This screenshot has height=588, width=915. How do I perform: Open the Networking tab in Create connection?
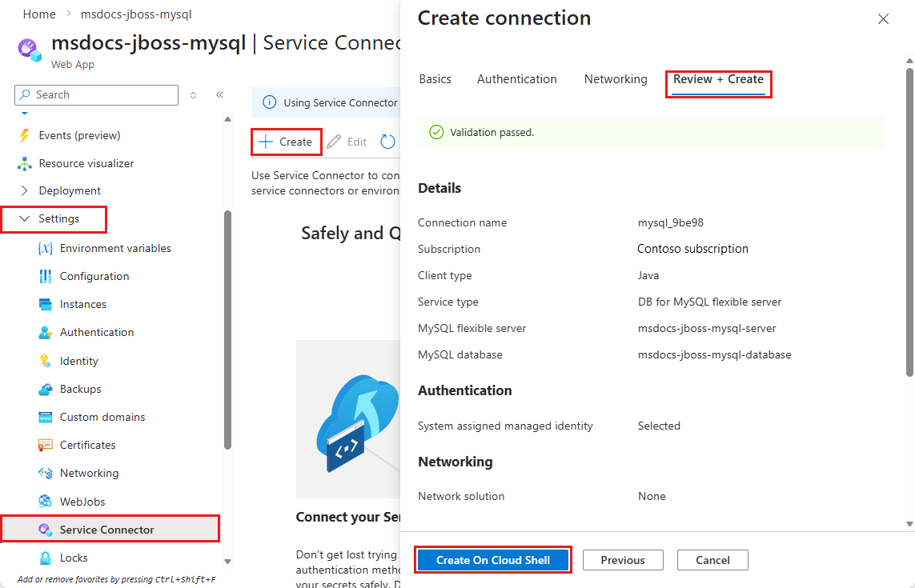616,79
